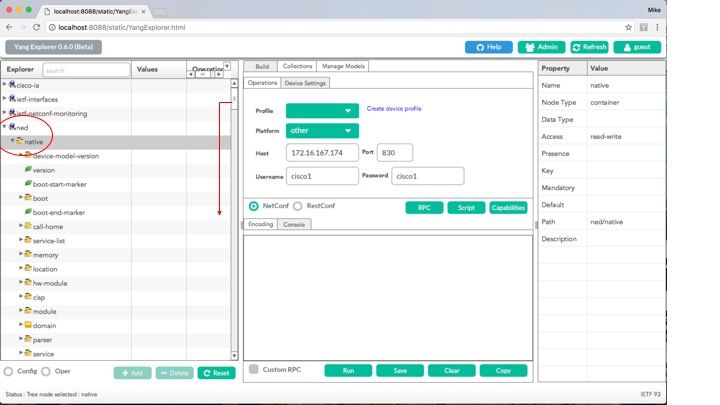Open the browser three-dot menu

pos(657,27)
